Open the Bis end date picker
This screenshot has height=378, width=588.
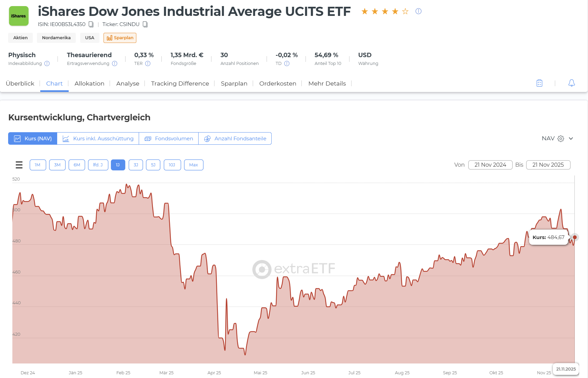[548, 165]
